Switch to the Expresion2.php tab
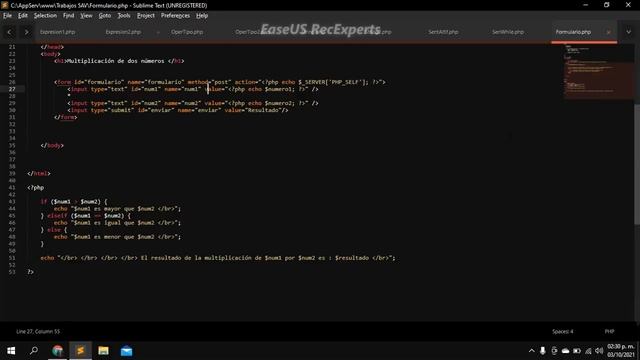Screen dimensions: 640x360 point(123,32)
